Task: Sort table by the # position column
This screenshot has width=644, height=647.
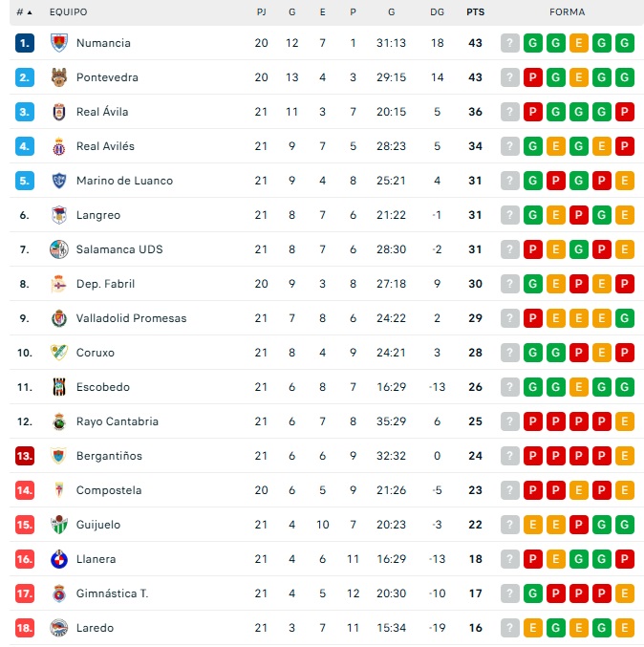Action: (24, 12)
